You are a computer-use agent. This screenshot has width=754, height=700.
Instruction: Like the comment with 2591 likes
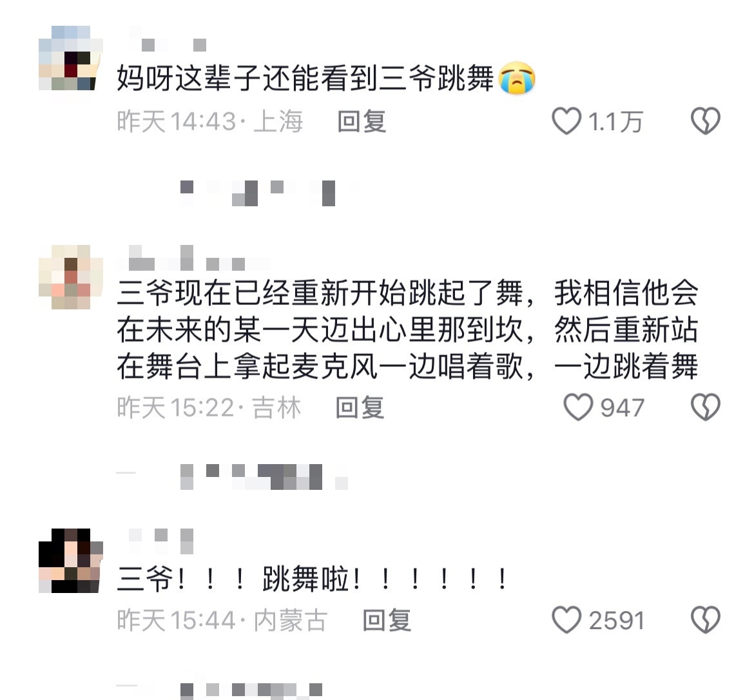[566, 619]
